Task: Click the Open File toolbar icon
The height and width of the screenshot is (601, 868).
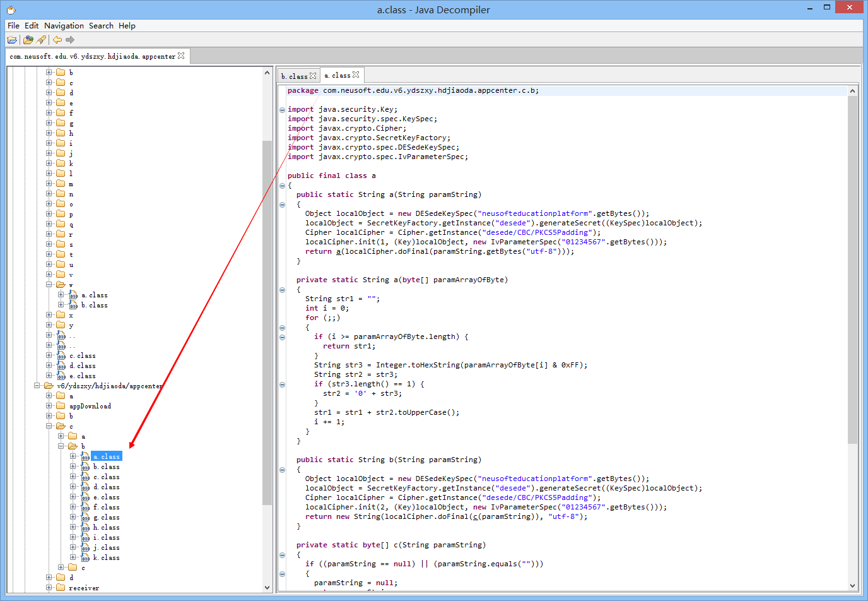Action: (12, 40)
